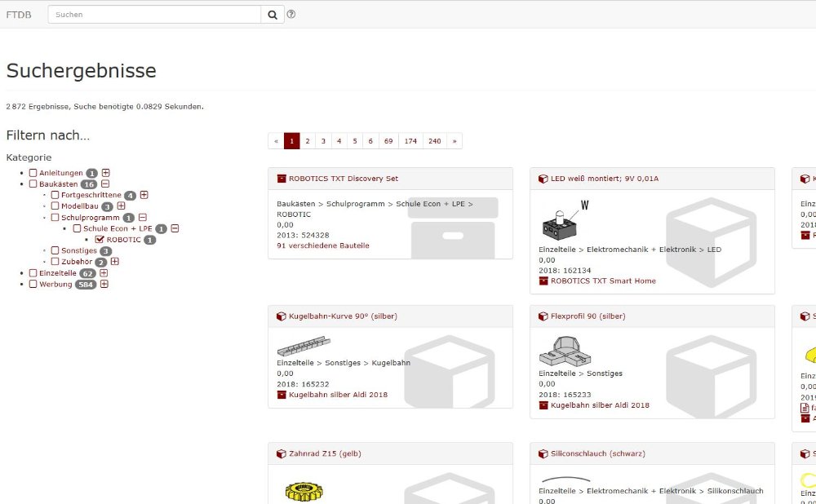The height and width of the screenshot is (504, 816).
Task: Check the Schule Econ + LPE checkbox
Action: pos(77,228)
